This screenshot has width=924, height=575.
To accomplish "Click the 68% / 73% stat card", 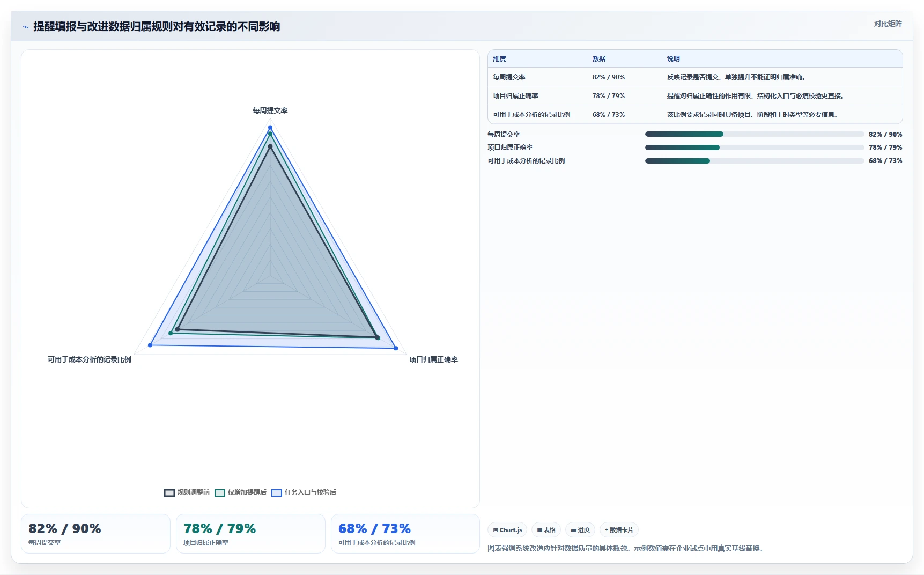I will [405, 534].
